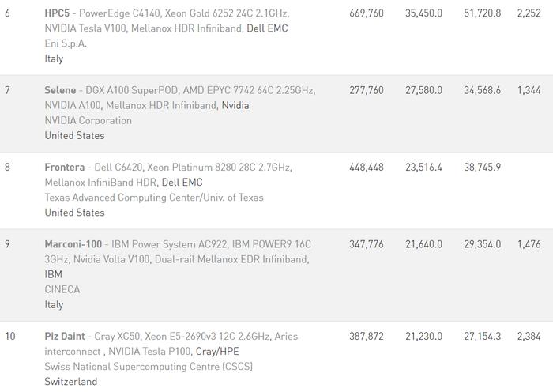The width and height of the screenshot is (553, 392).
Task: Click the IBM vendor link
Action: pyautogui.click(x=53, y=274)
